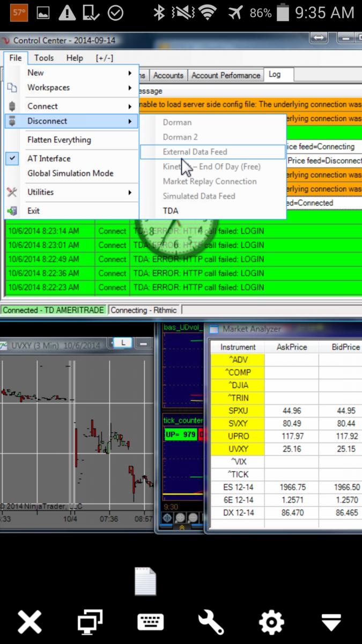Select the ^VIX instrument cell
This screenshot has height=644, width=362.
[238, 462]
